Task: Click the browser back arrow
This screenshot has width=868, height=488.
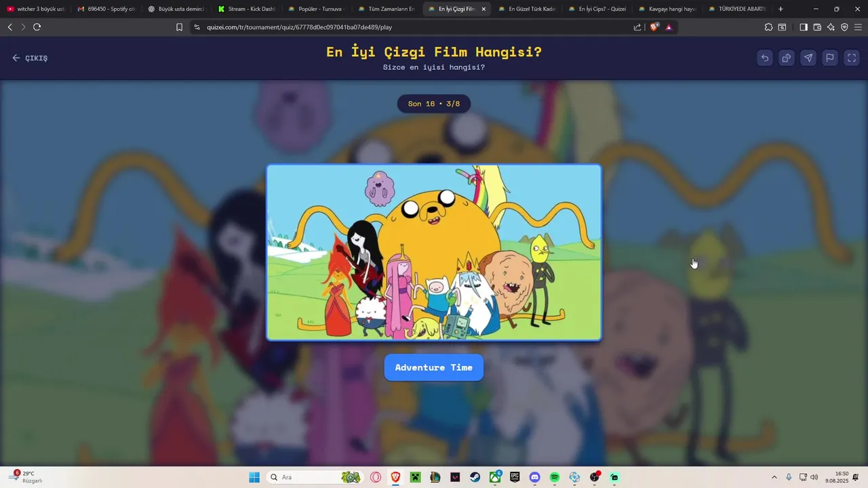Action: point(9,27)
